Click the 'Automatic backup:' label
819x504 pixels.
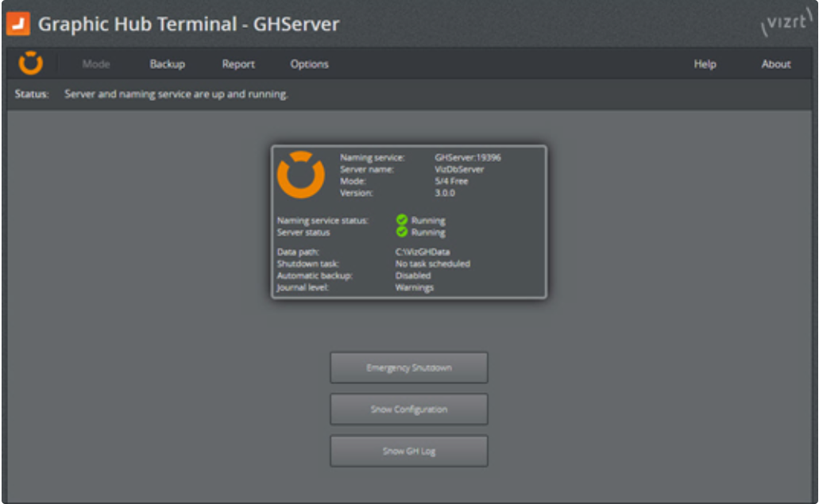click(315, 275)
